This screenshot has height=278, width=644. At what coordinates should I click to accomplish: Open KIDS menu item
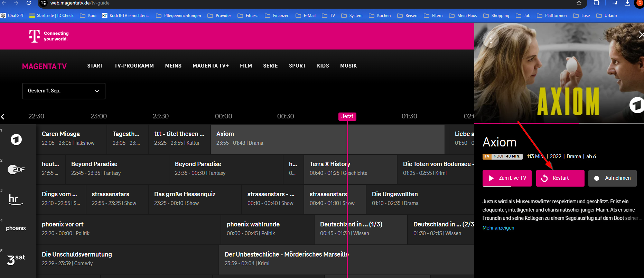tap(323, 66)
